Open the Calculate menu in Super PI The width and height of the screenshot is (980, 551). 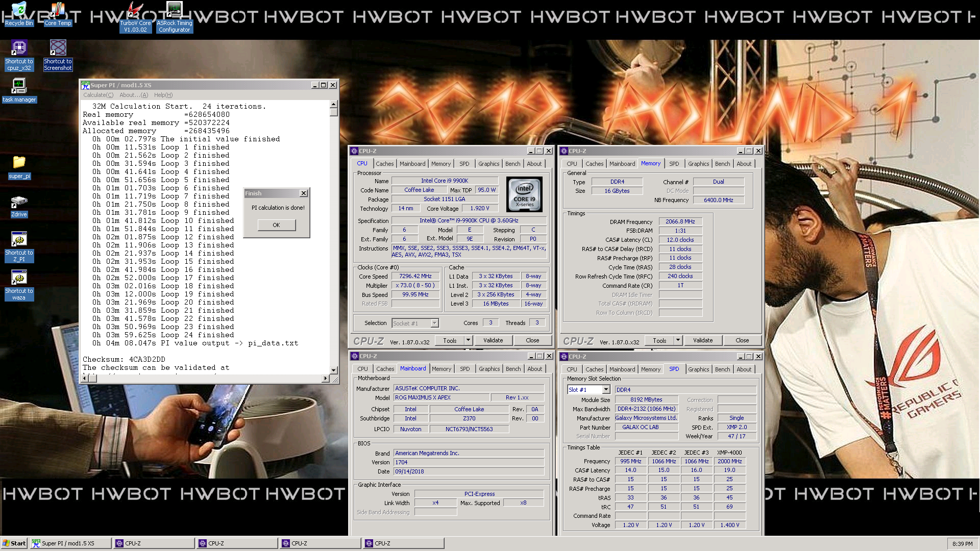pyautogui.click(x=98, y=95)
